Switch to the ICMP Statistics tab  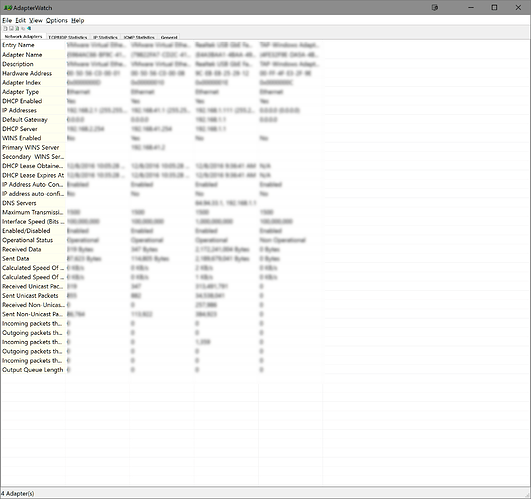click(x=139, y=37)
